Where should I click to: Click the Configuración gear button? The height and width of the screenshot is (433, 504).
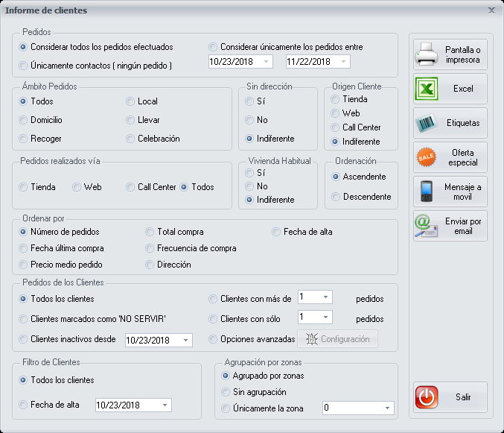click(337, 339)
